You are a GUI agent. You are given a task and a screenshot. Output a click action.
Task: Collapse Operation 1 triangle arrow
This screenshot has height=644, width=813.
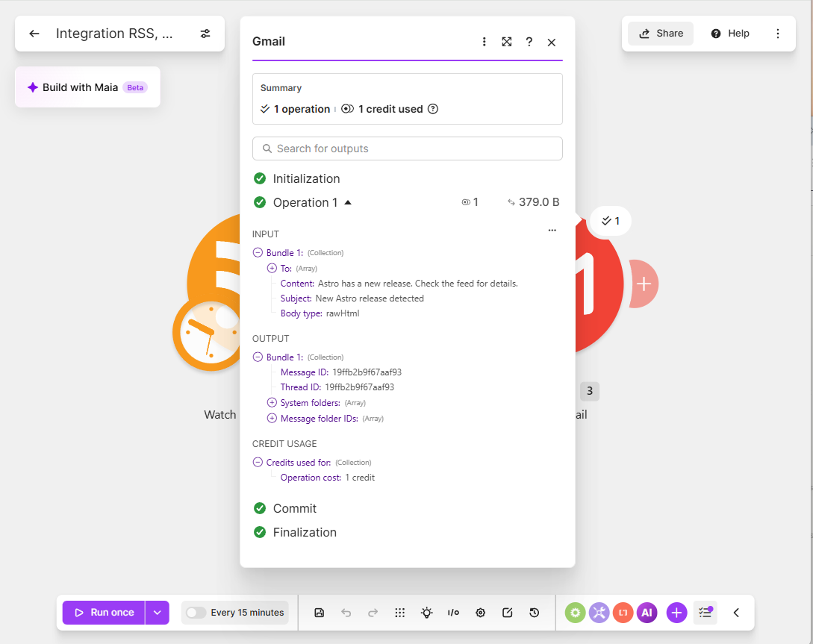coord(348,202)
